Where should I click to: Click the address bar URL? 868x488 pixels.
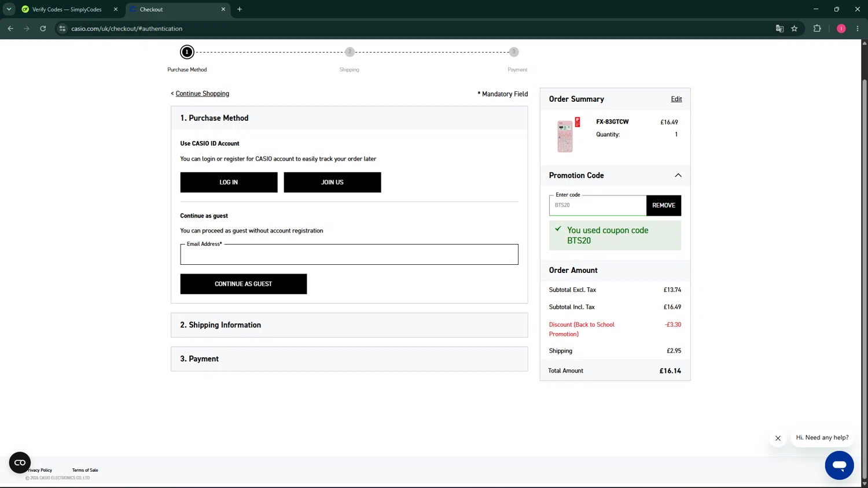(127, 28)
